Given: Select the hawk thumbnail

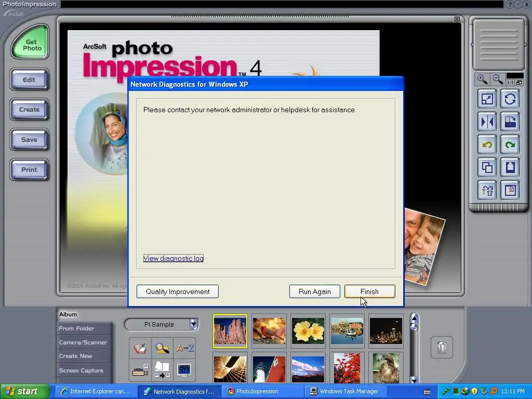Looking at the screenshot, I should coord(386,368).
